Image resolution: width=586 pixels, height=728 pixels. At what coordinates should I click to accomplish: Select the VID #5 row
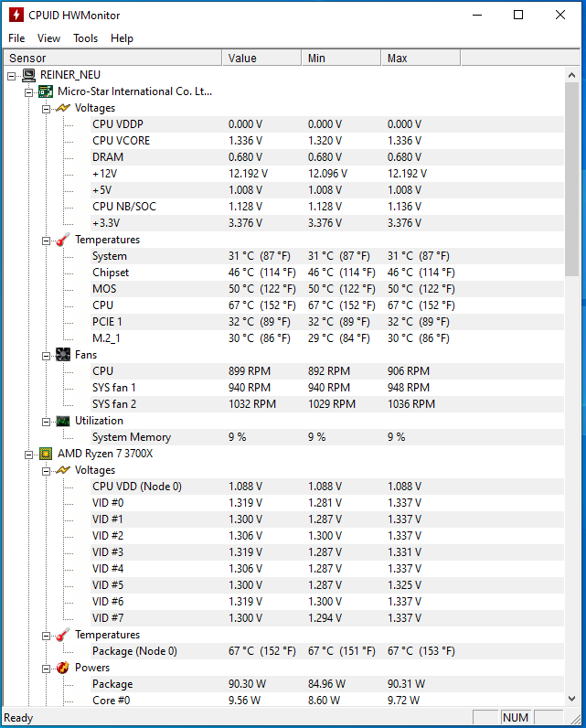tap(327, 585)
